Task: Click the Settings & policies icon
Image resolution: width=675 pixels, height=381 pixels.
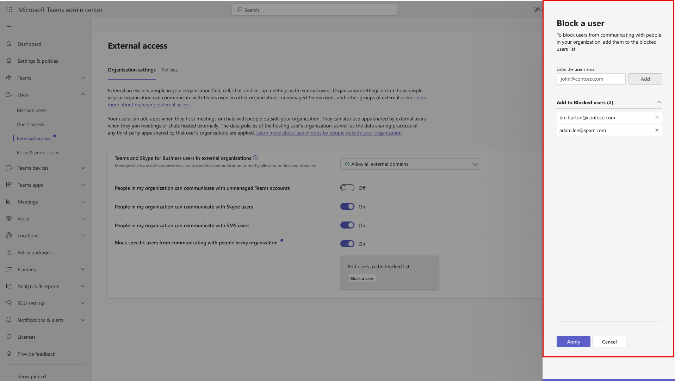Action: click(9, 61)
